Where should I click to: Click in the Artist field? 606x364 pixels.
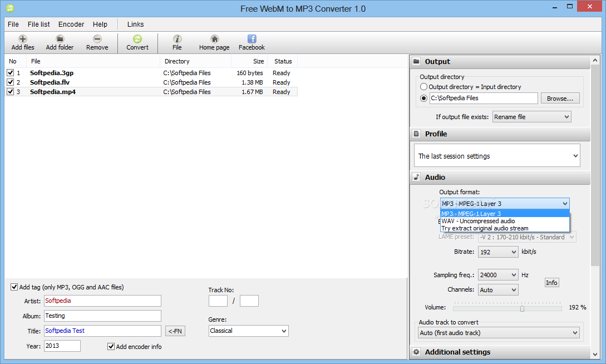point(102,301)
